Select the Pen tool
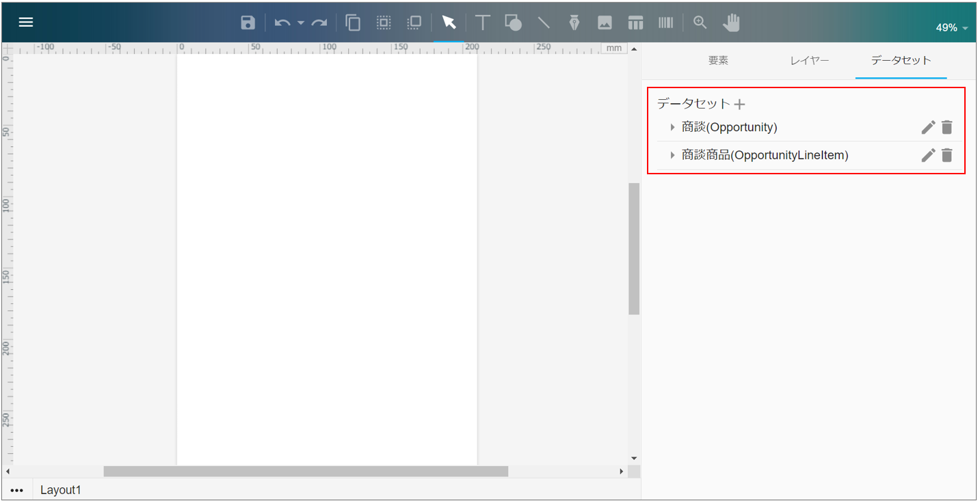This screenshot has height=503, width=980. coord(574,23)
